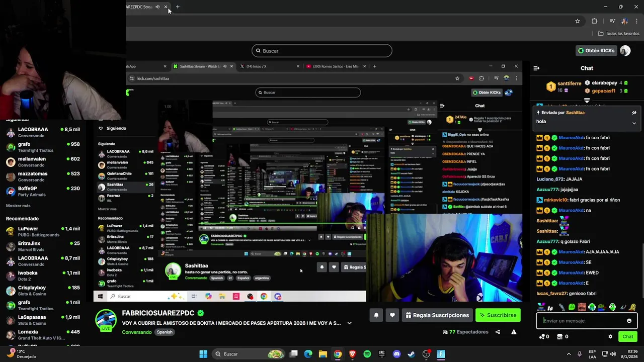Click the Spanish language tag
This screenshot has height=362, width=644.
(x=165, y=332)
